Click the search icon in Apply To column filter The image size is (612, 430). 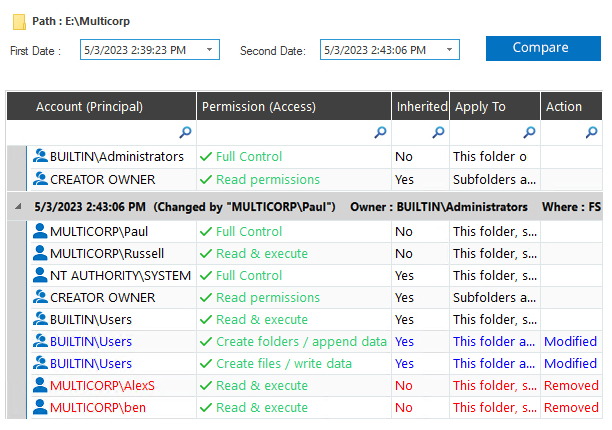tap(529, 132)
